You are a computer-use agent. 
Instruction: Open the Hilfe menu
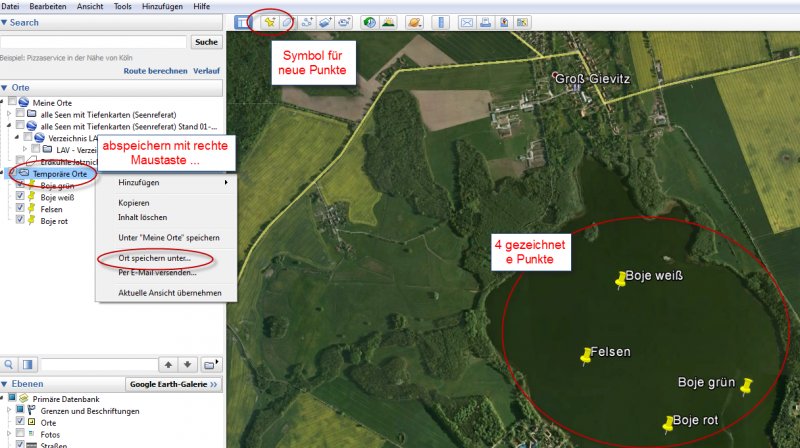[202, 7]
